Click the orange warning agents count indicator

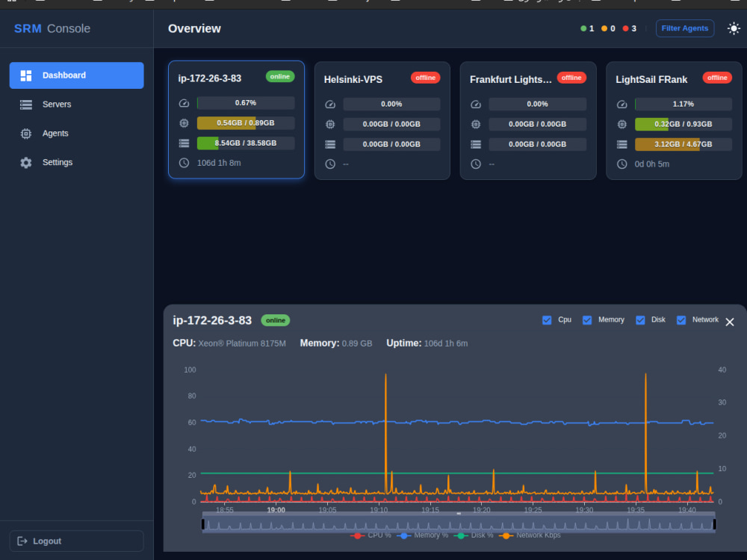pos(608,28)
